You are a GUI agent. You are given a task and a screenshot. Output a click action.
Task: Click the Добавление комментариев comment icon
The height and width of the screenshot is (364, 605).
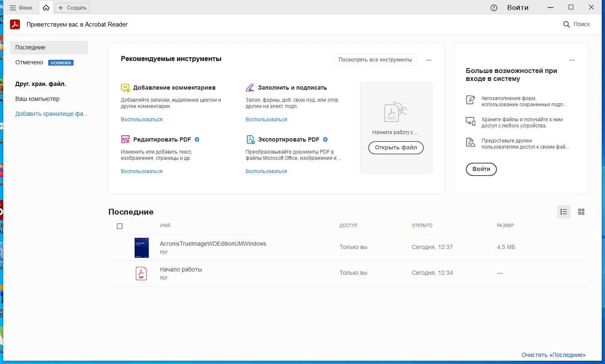(125, 88)
